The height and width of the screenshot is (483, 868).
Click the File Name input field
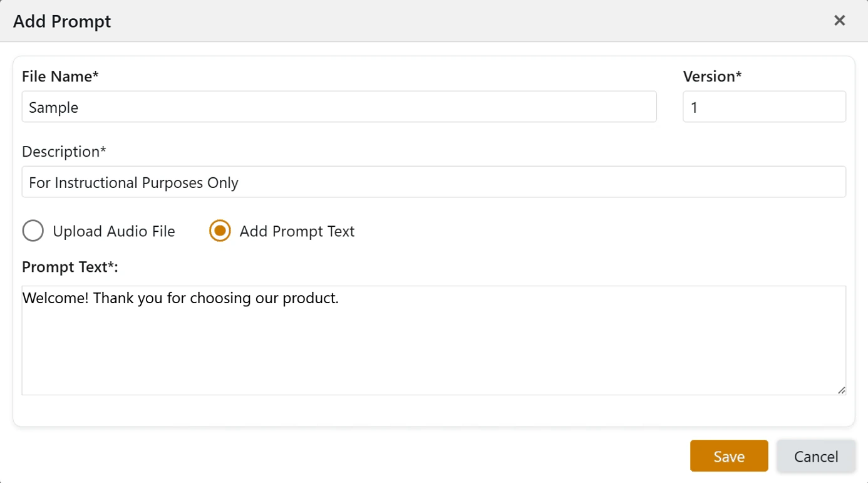pyautogui.click(x=339, y=107)
